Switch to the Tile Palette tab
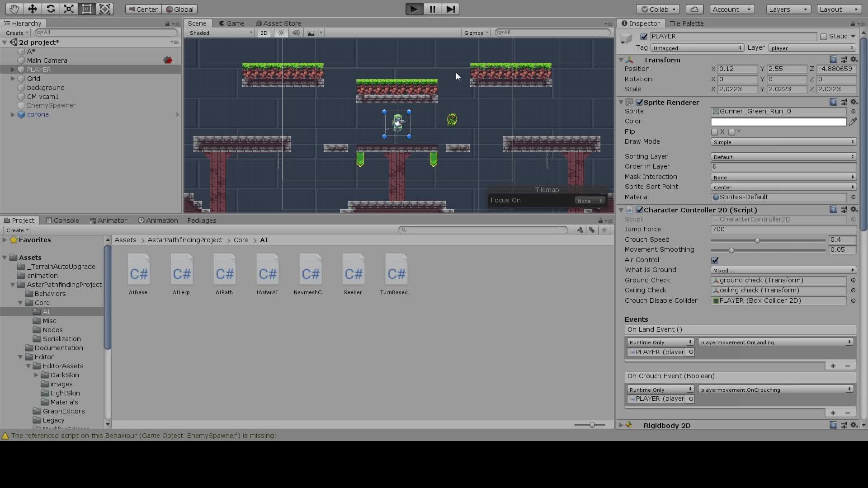Viewport: 868px width, 488px height. pos(687,23)
